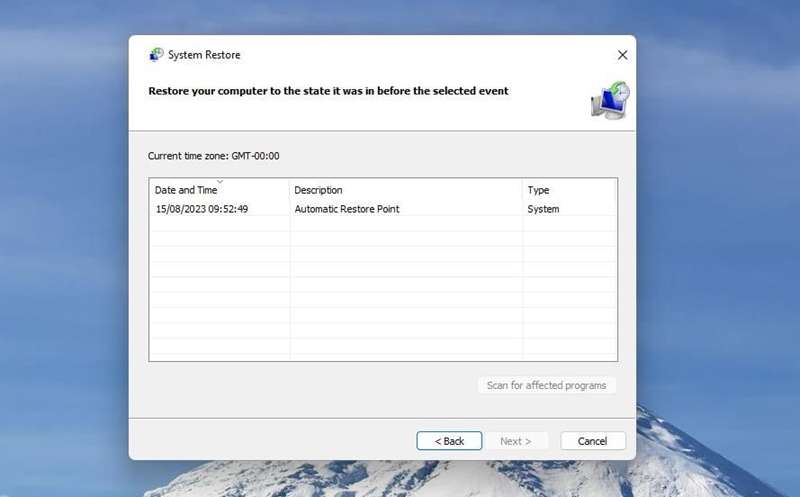Click the System Restore window title

tap(204, 55)
